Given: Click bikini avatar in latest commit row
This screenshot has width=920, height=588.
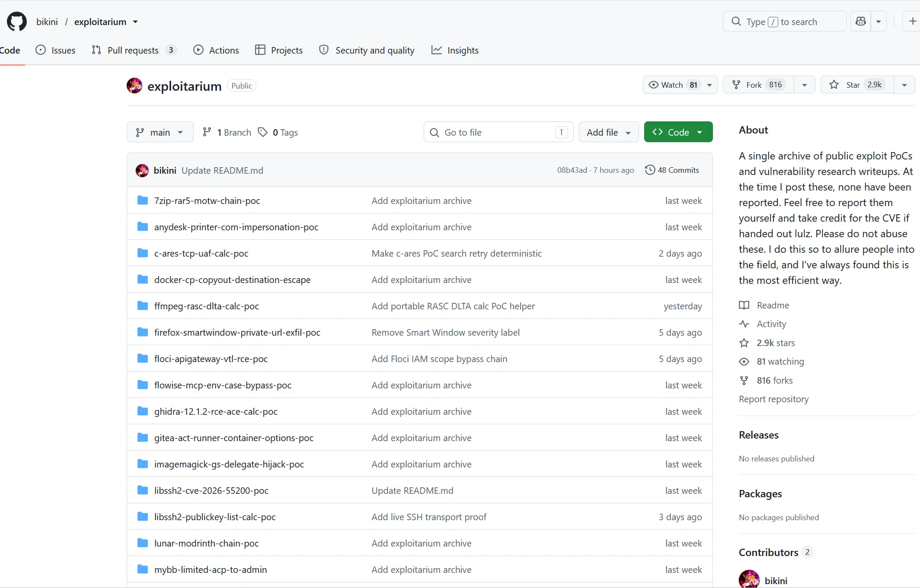Looking at the screenshot, I should (142, 170).
